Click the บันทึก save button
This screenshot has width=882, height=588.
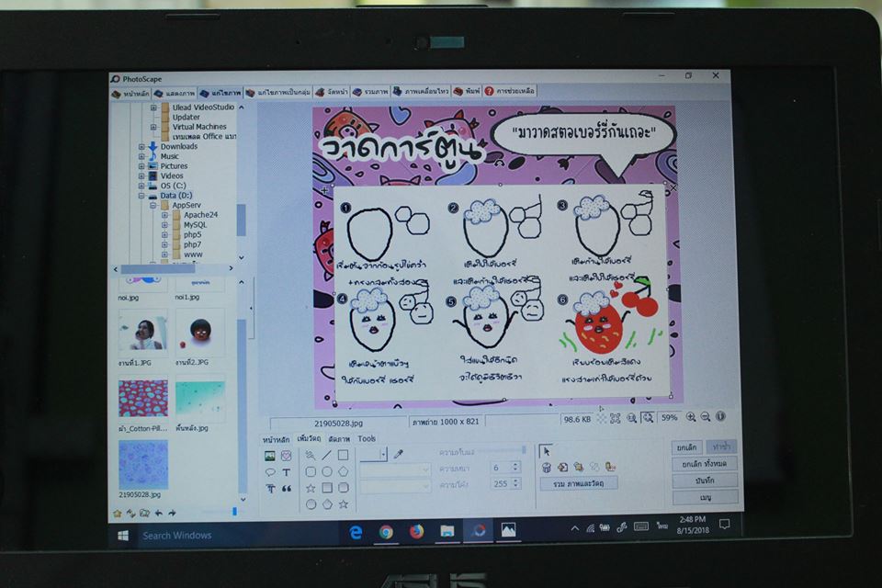pyautogui.click(x=704, y=481)
